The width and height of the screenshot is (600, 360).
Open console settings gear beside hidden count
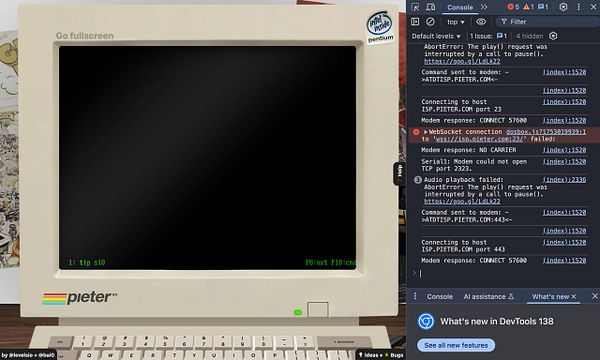click(553, 36)
